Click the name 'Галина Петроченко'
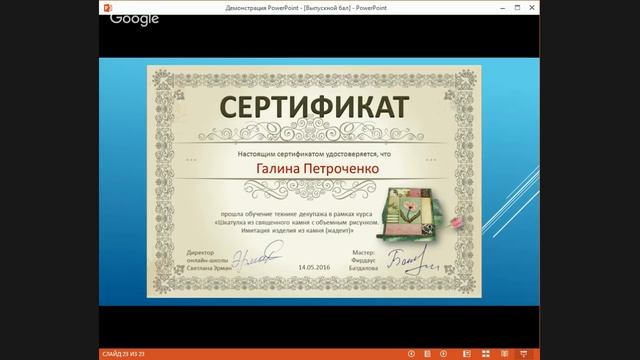Image resolution: width=640 pixels, height=360 pixels. click(318, 169)
